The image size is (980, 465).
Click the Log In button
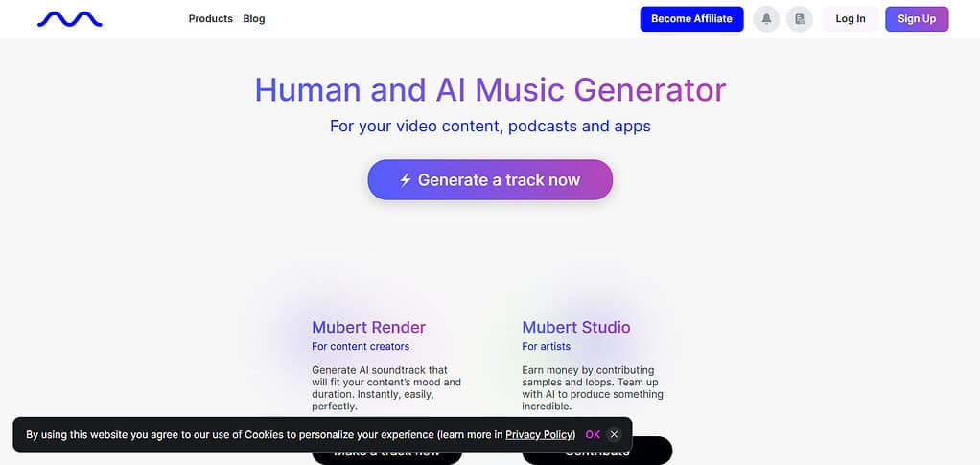coord(850,19)
